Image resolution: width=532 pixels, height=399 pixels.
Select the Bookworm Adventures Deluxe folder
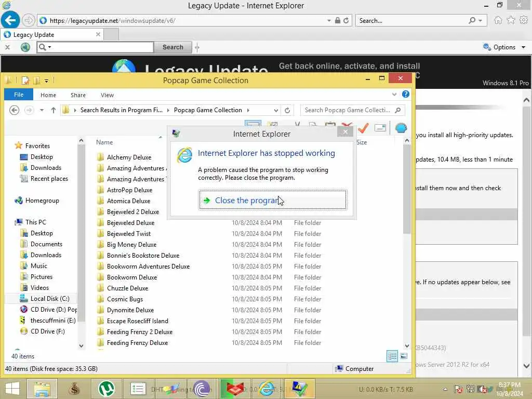tap(148, 267)
